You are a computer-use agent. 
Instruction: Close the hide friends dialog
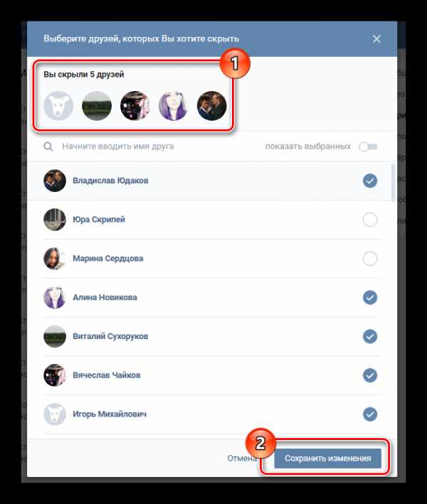[x=376, y=39]
